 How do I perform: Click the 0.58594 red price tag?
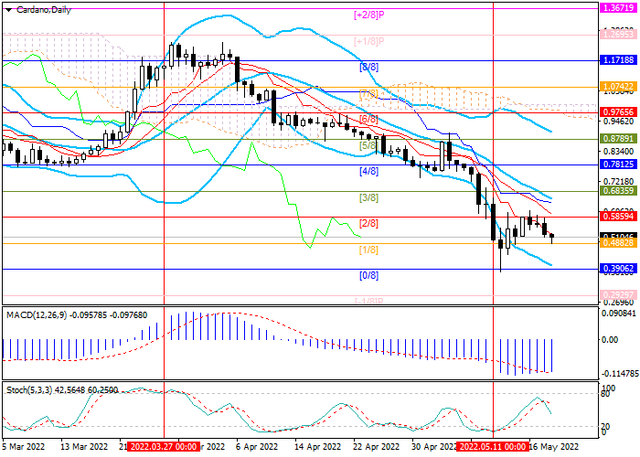(x=619, y=215)
